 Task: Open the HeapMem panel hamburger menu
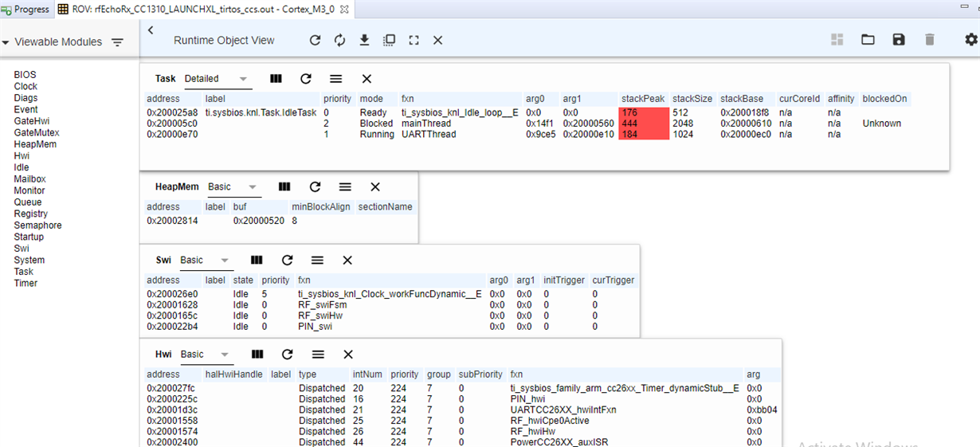click(345, 186)
